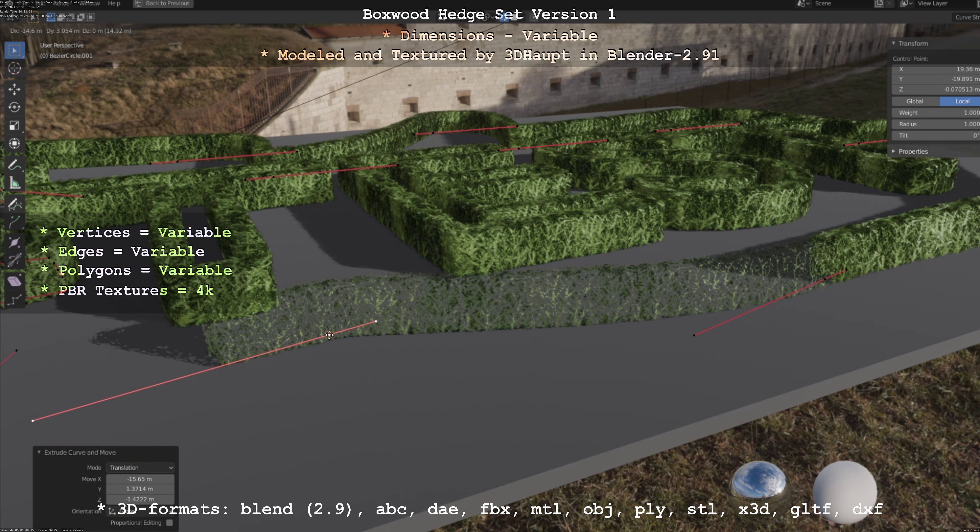Click the control point X field
980x532 pixels.
936,69
